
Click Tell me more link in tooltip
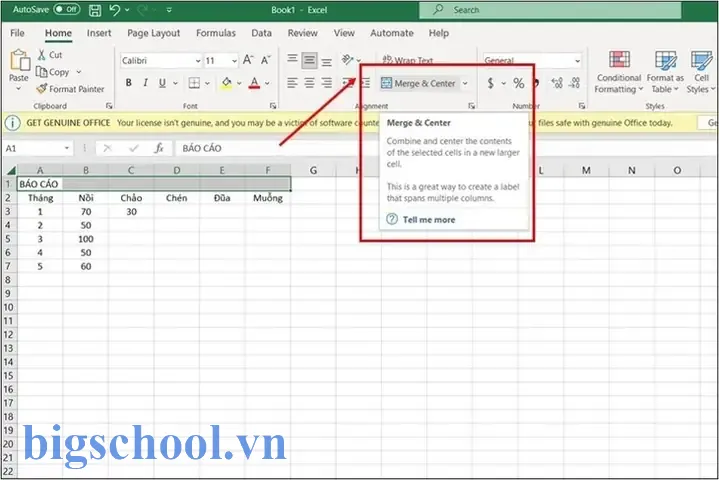point(429,220)
